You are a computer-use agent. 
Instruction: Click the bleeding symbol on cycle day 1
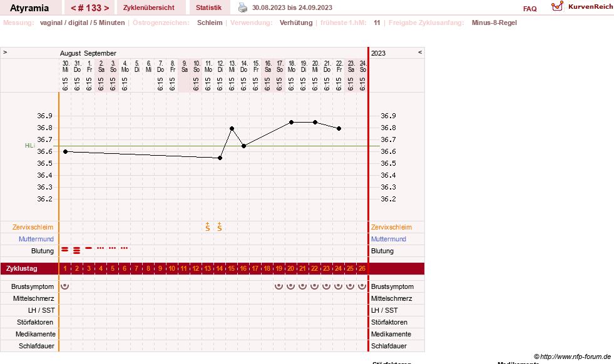click(x=64, y=250)
